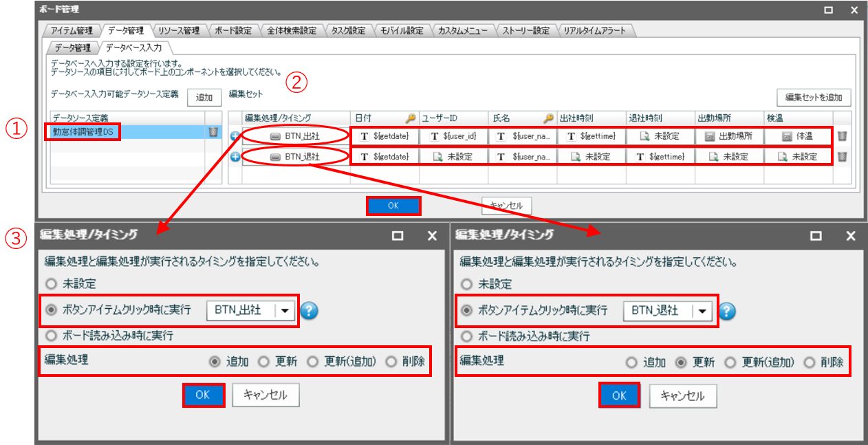Expand the BTN_退社 button item dropdown
The height and width of the screenshot is (445, 868).
tap(702, 310)
